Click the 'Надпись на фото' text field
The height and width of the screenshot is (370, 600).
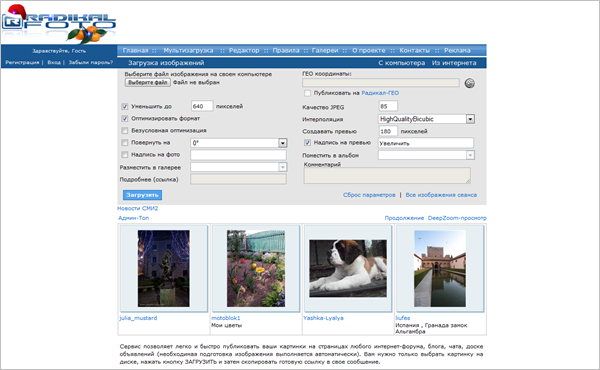(x=238, y=155)
